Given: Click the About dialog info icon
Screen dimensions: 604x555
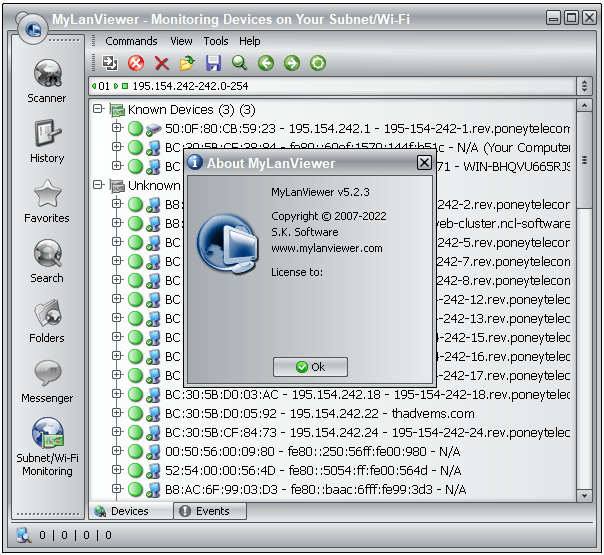Looking at the screenshot, I should (x=195, y=162).
